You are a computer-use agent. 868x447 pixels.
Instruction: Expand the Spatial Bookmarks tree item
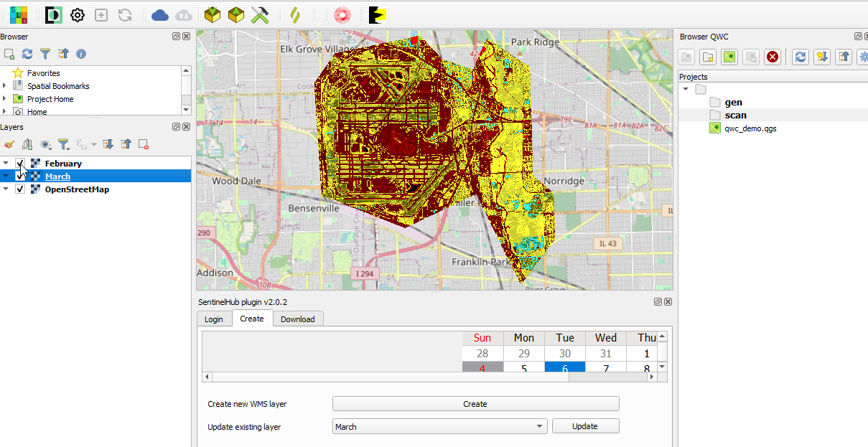[x=4, y=86]
